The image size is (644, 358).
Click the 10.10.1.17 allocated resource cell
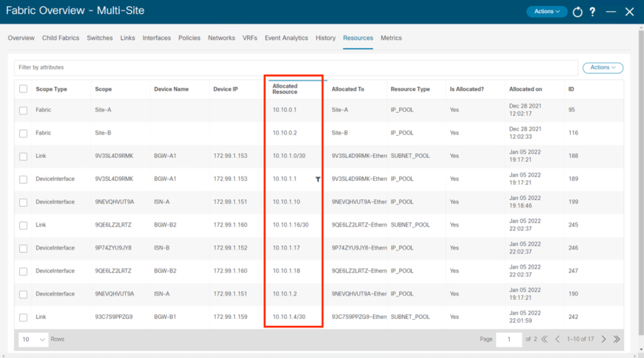click(286, 248)
